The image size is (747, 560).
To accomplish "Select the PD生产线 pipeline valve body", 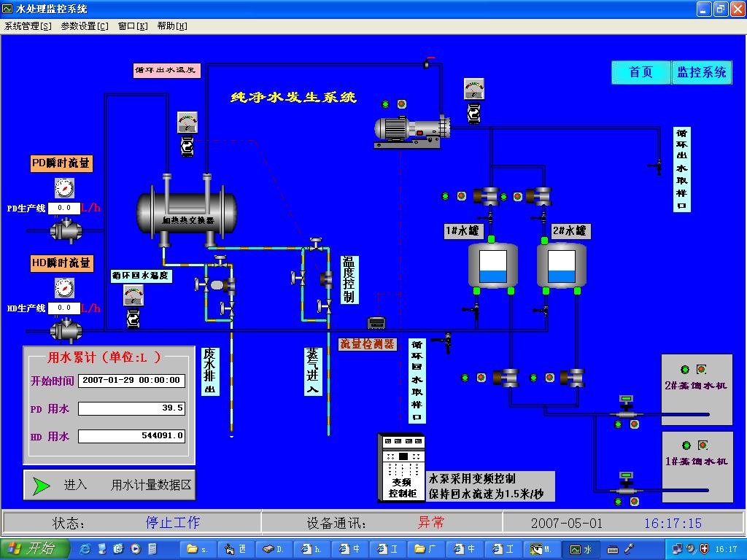I will click(66, 231).
